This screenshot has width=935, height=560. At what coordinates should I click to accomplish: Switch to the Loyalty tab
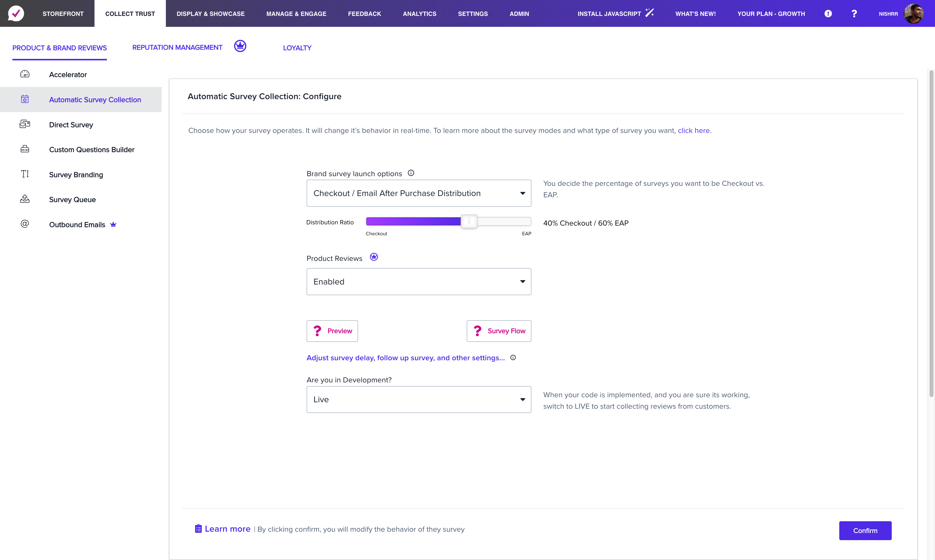297,48
